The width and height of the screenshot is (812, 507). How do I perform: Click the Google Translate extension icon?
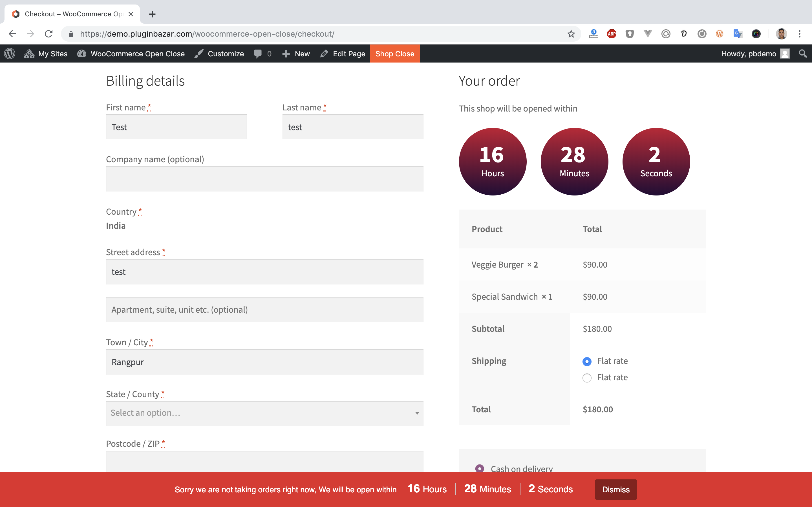point(738,34)
